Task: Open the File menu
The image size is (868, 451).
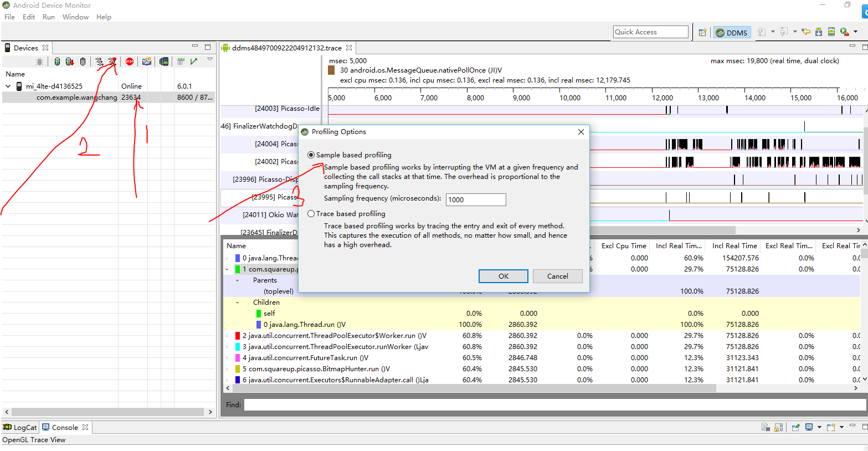Action: [x=10, y=17]
